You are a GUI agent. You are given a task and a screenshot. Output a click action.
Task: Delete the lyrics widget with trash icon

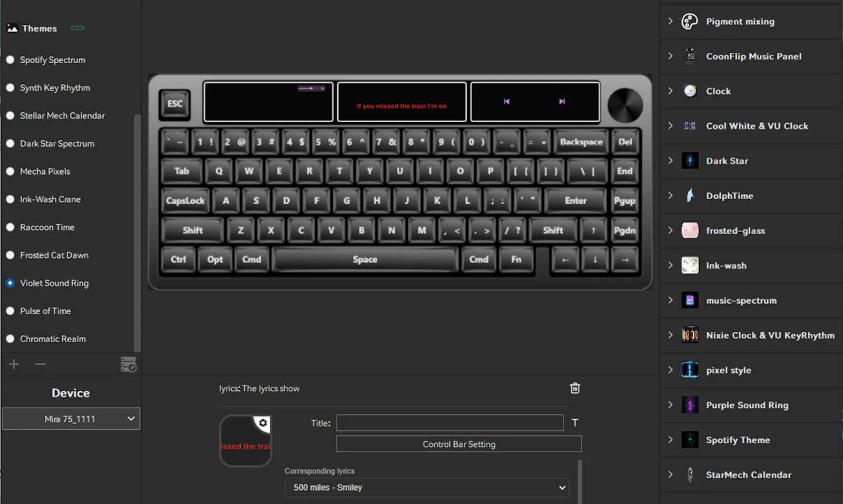pos(575,388)
